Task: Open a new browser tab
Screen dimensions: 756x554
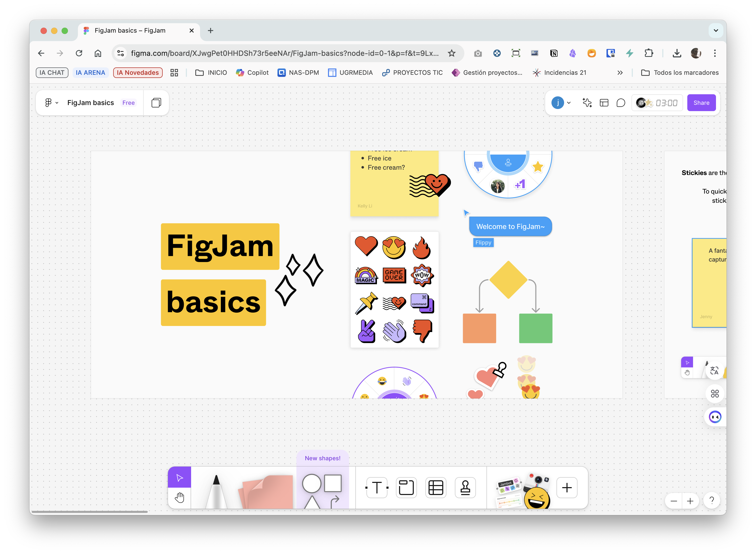Action: tap(211, 31)
